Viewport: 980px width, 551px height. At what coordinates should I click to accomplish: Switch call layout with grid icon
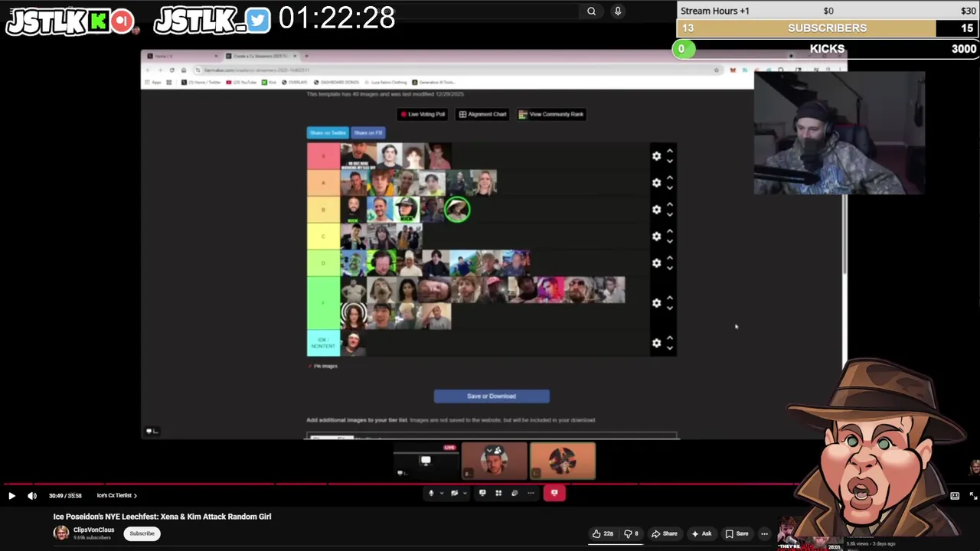point(498,493)
